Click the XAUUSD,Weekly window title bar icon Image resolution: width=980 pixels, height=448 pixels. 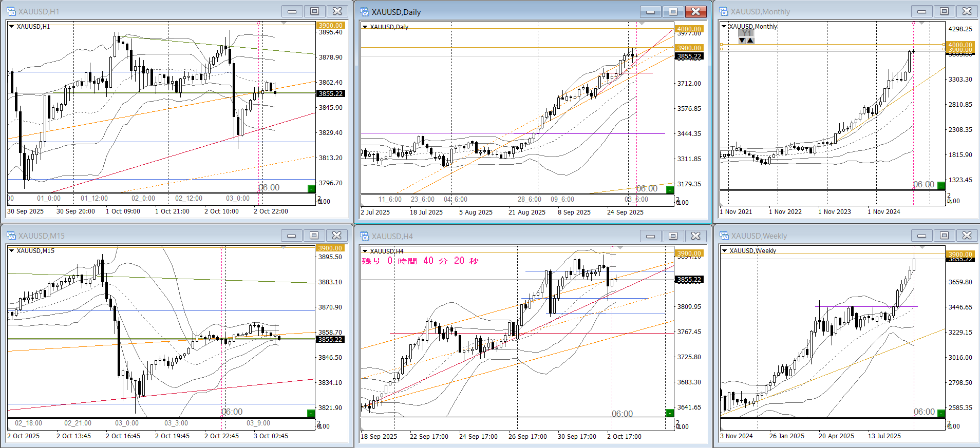click(x=724, y=236)
